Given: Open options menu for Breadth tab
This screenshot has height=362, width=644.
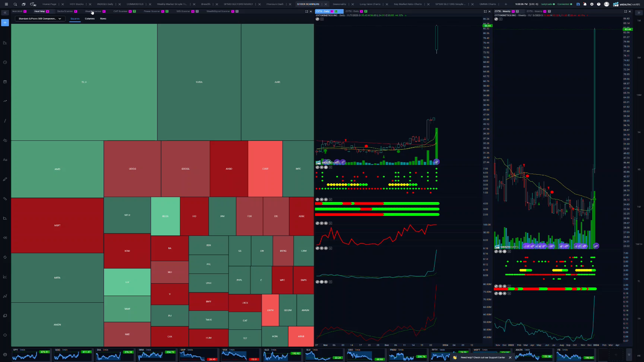Looking at the screenshot, I should tap(213, 4).
